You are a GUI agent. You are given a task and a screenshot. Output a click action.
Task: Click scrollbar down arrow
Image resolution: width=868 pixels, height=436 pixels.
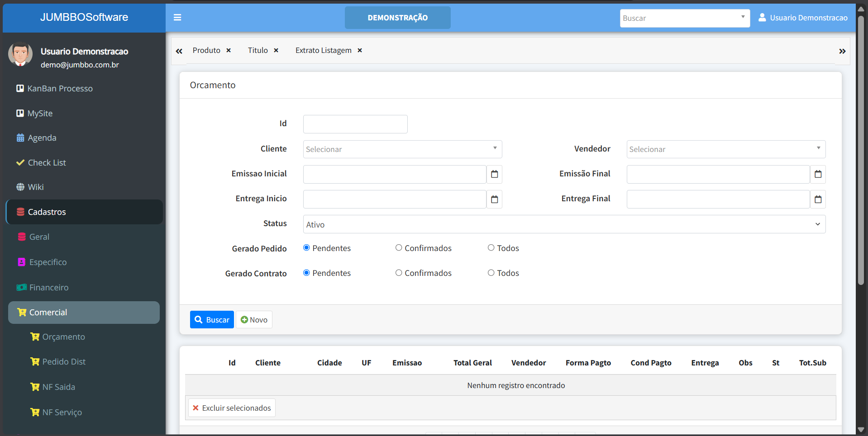861,430
